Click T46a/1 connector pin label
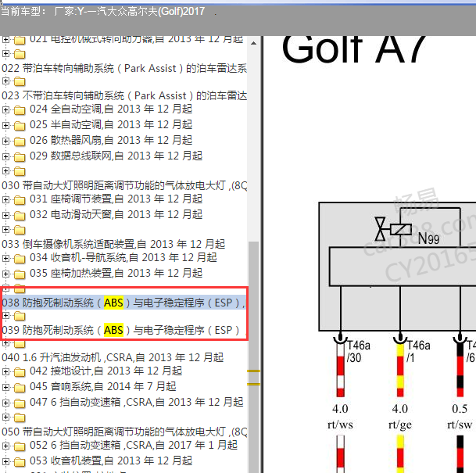 pos(418,352)
